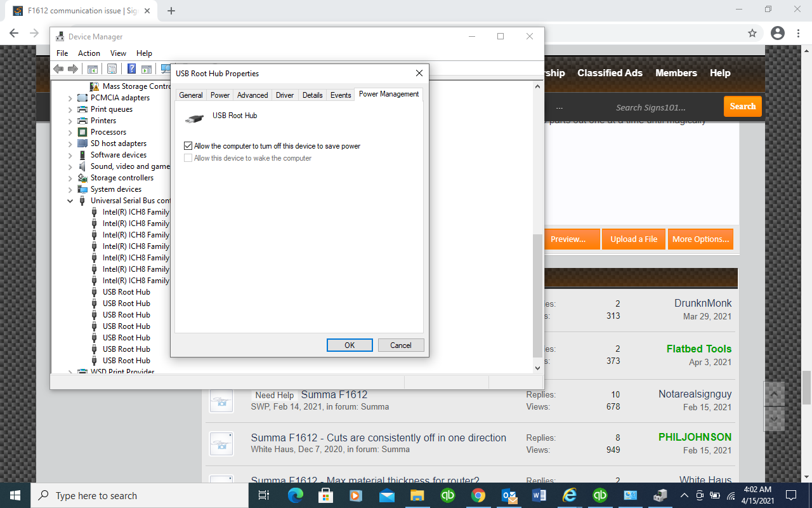Collapse the Universal Serial Bus controllers node
This screenshot has width=812, height=508.
70,201
